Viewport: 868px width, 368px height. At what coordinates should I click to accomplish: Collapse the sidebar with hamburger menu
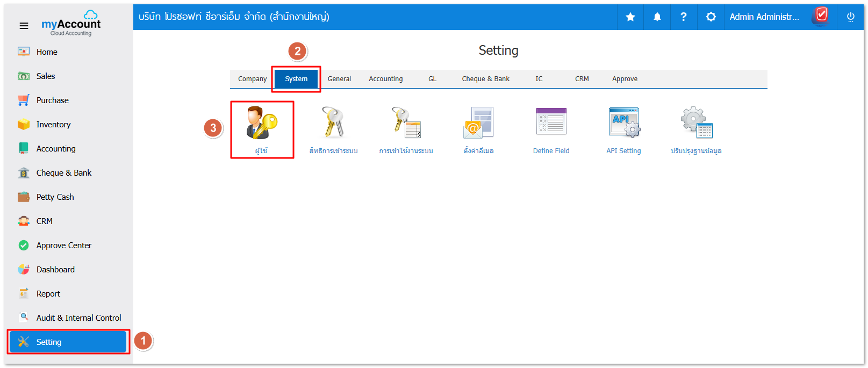pos(24,26)
